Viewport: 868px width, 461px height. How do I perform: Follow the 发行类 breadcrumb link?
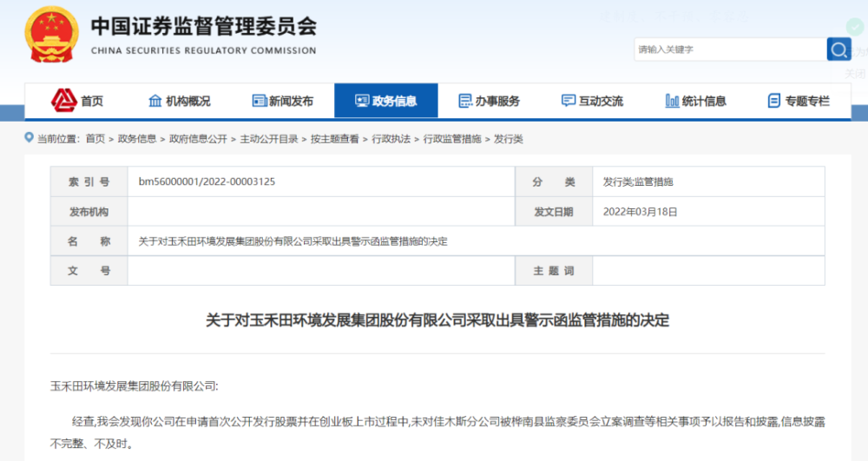(x=508, y=139)
